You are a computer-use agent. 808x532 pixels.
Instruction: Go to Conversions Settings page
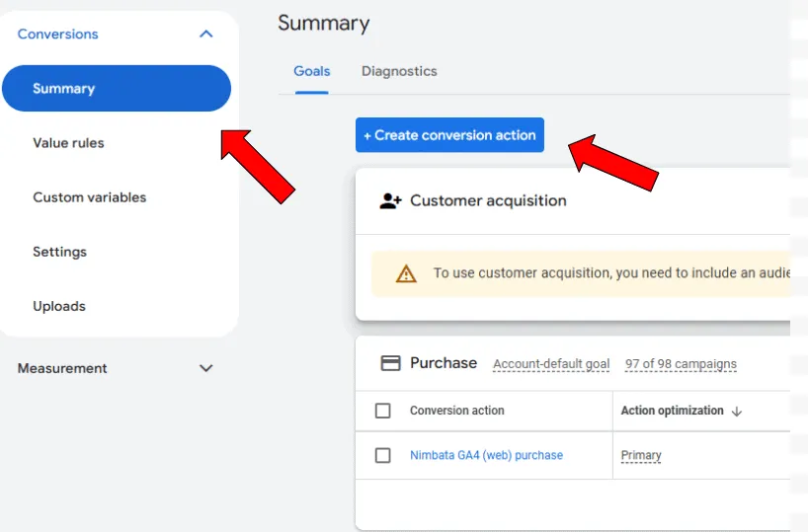click(60, 252)
